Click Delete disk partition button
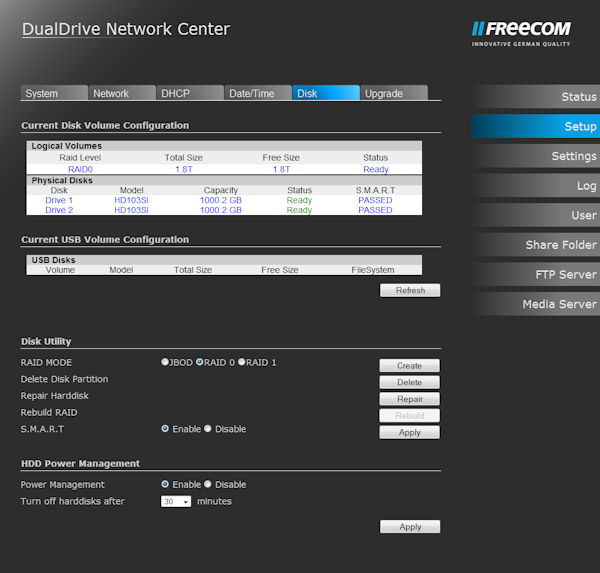 pos(409,382)
